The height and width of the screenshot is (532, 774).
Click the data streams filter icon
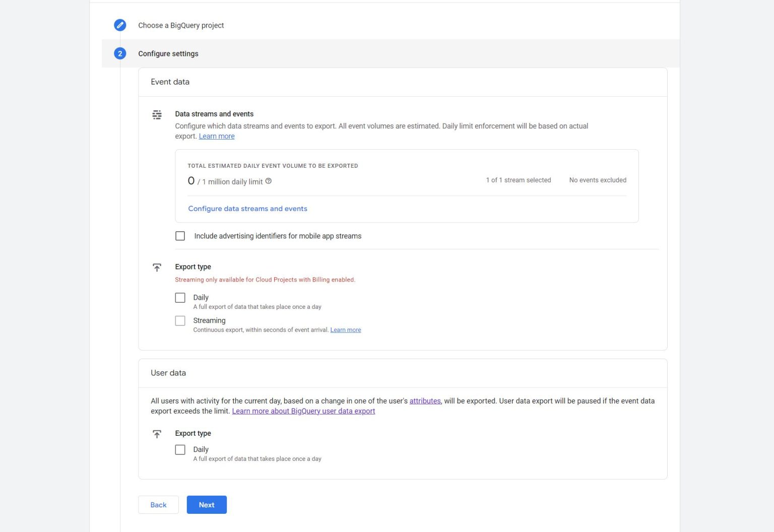point(157,114)
